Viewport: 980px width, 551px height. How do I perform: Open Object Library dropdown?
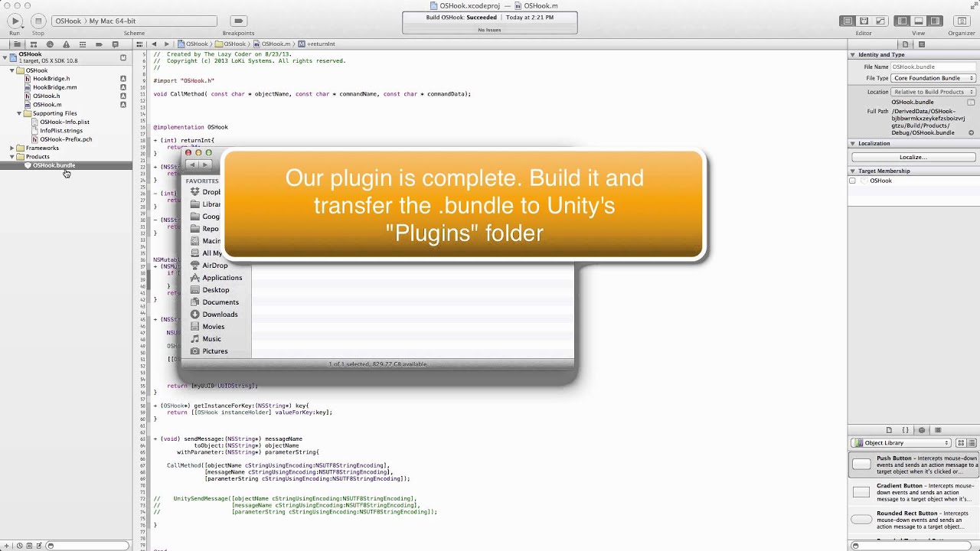pyautogui.click(x=900, y=442)
